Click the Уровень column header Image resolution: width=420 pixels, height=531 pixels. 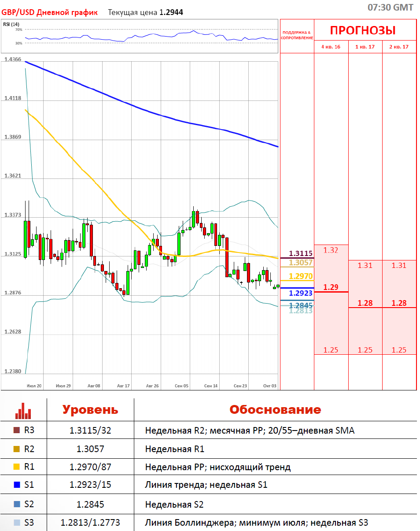90,409
